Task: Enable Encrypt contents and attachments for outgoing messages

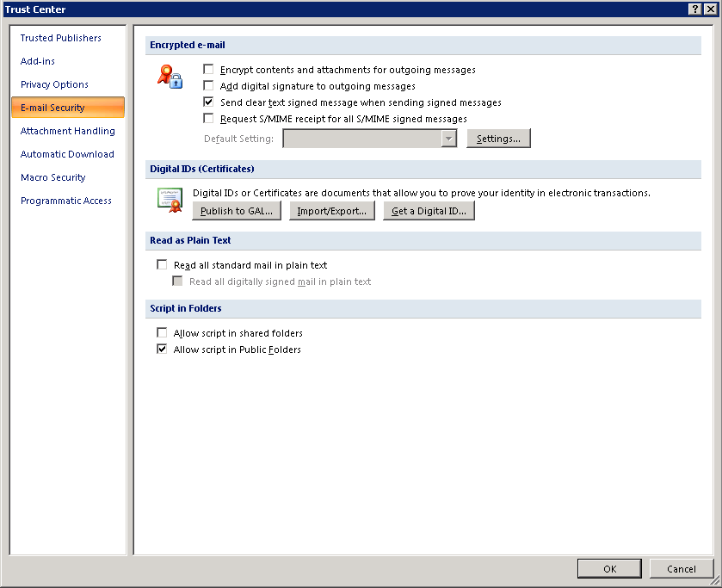Action: pyautogui.click(x=208, y=70)
